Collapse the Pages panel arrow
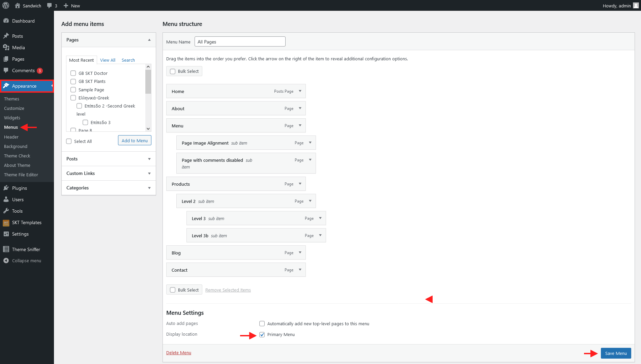 149,40
